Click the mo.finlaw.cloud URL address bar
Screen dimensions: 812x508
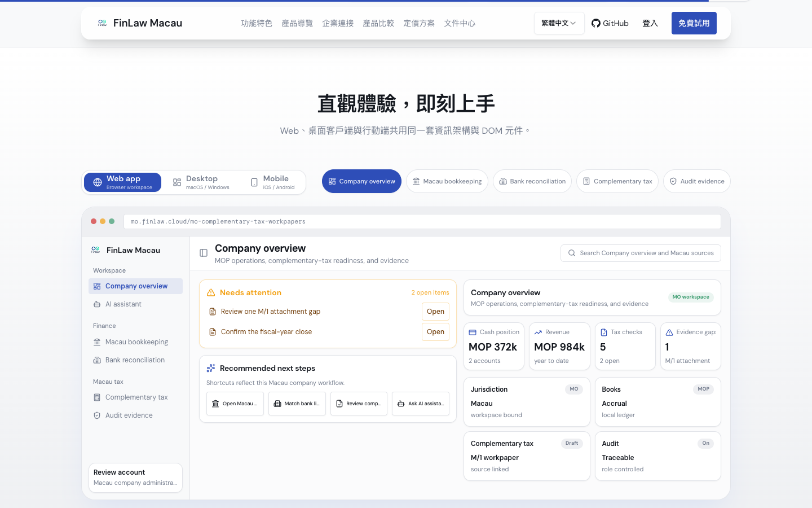pos(422,221)
